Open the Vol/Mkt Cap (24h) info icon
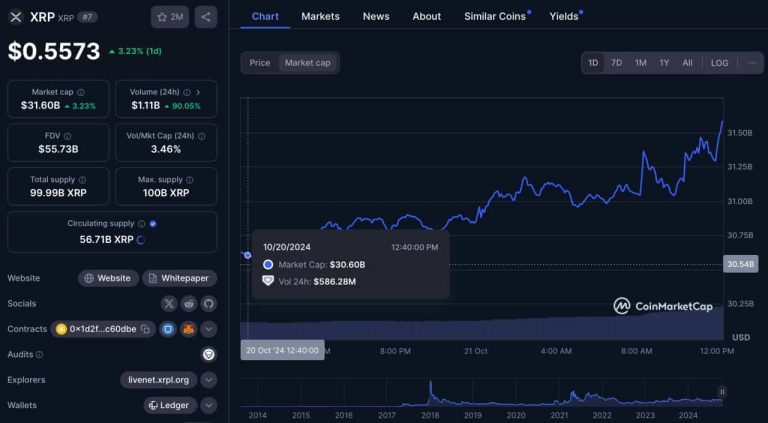The image size is (768, 423). [x=201, y=136]
